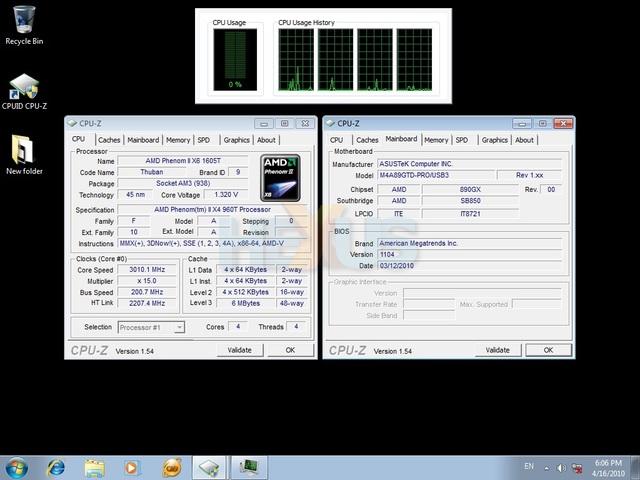Open the Recycle Bin desktop icon
Image resolution: width=640 pixels, height=480 pixels.
(x=24, y=25)
